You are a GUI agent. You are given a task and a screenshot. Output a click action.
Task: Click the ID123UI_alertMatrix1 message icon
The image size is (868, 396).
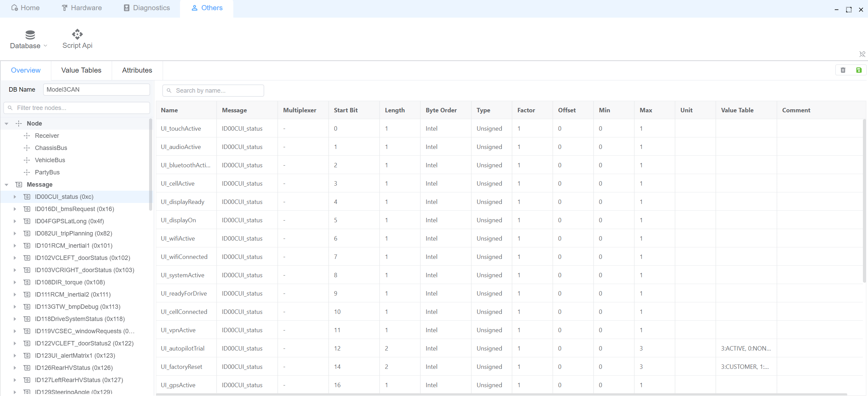(x=27, y=356)
